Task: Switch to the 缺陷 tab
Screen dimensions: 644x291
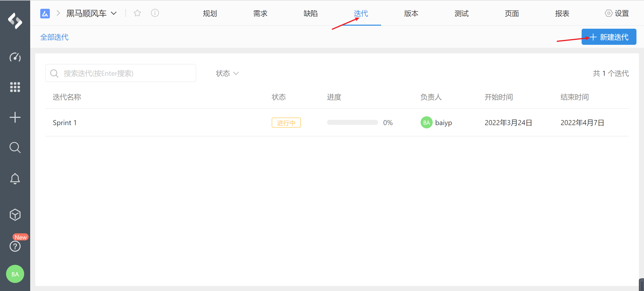Action: (310, 13)
